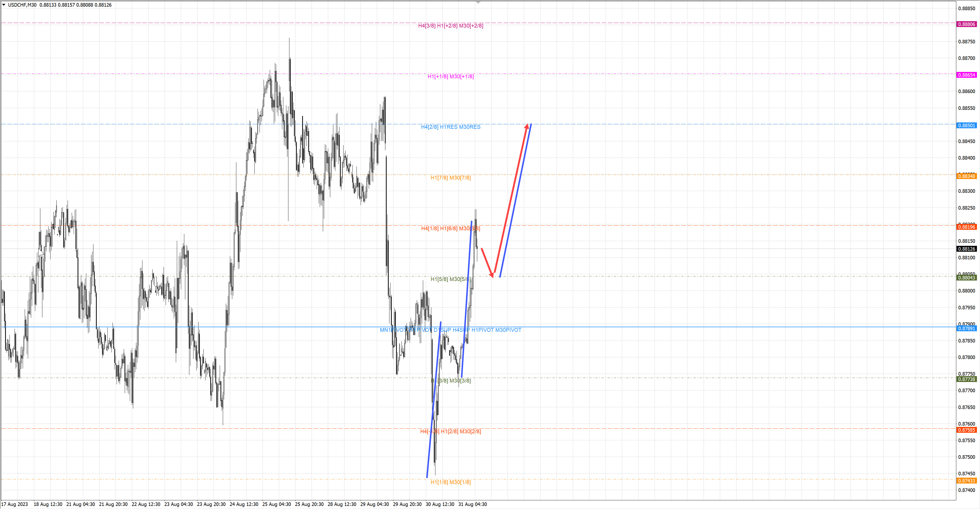980x509 pixels.
Task: Click the H1[7/8] M30[7/8] level label
Action: (450, 177)
